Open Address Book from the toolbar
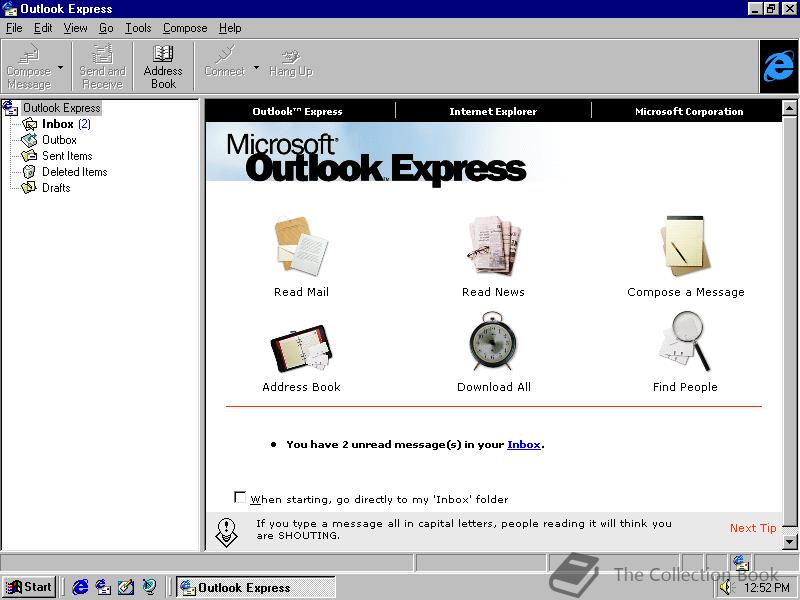Viewport: 800px width, 600px height. 163,66
